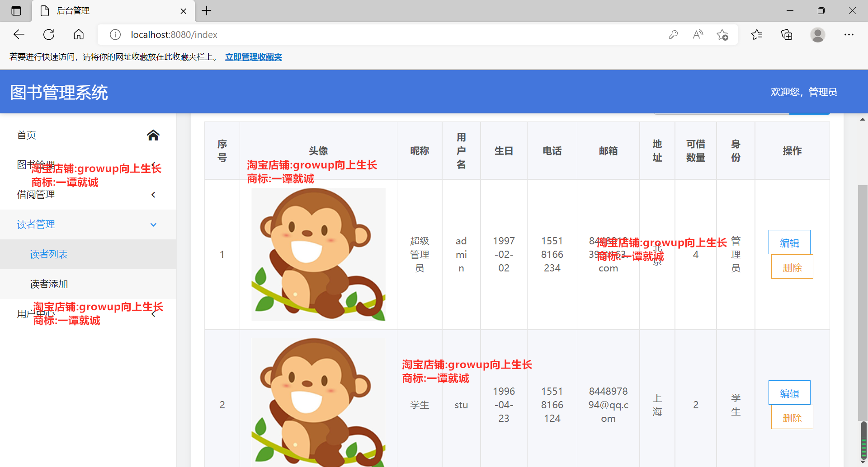The height and width of the screenshot is (467, 868).
Task: Click the 超级管理员 nickname cell
Action: pos(420,254)
